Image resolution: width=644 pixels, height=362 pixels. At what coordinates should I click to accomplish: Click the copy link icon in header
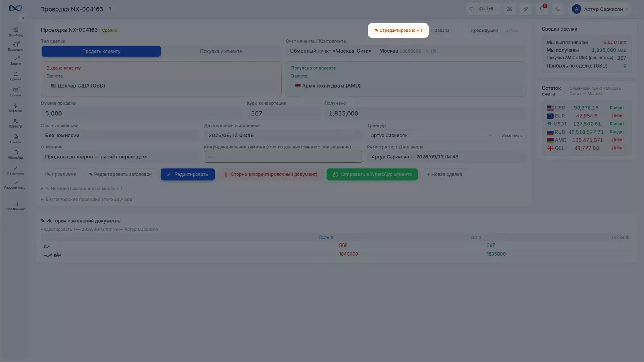click(526, 9)
